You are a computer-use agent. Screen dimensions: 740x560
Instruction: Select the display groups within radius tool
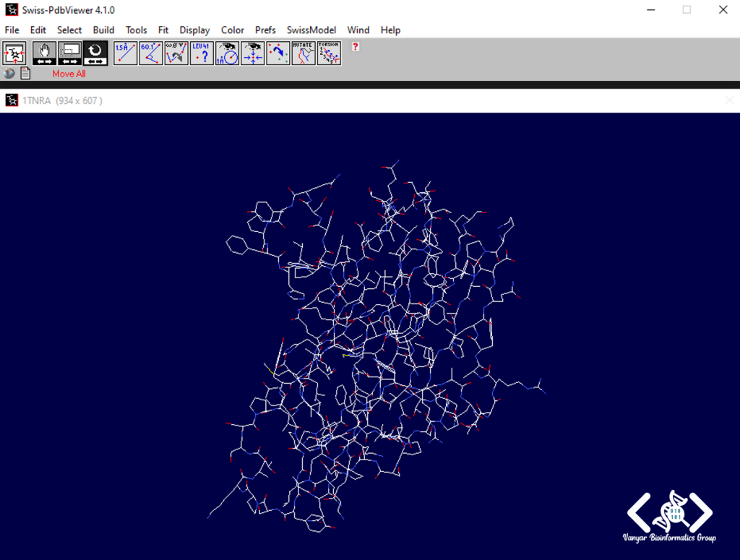[228, 53]
